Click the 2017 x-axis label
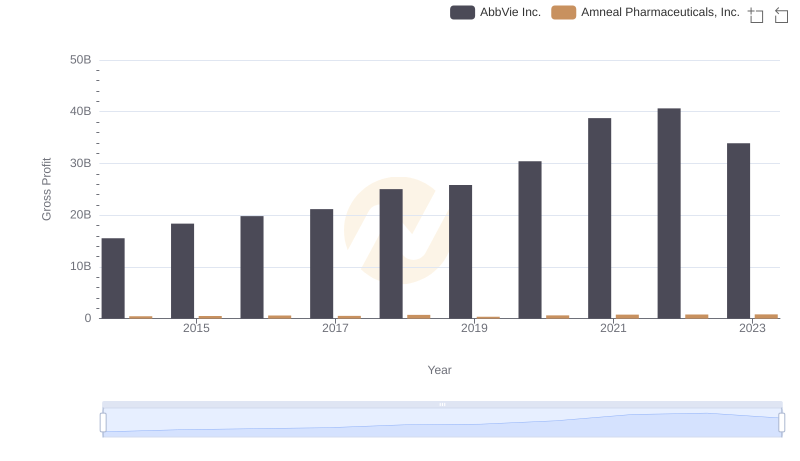 pyautogui.click(x=335, y=328)
